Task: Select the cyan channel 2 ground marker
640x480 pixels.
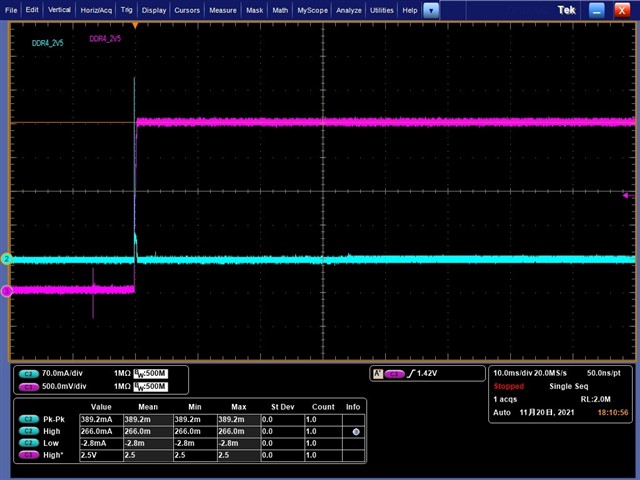Action: point(7,259)
